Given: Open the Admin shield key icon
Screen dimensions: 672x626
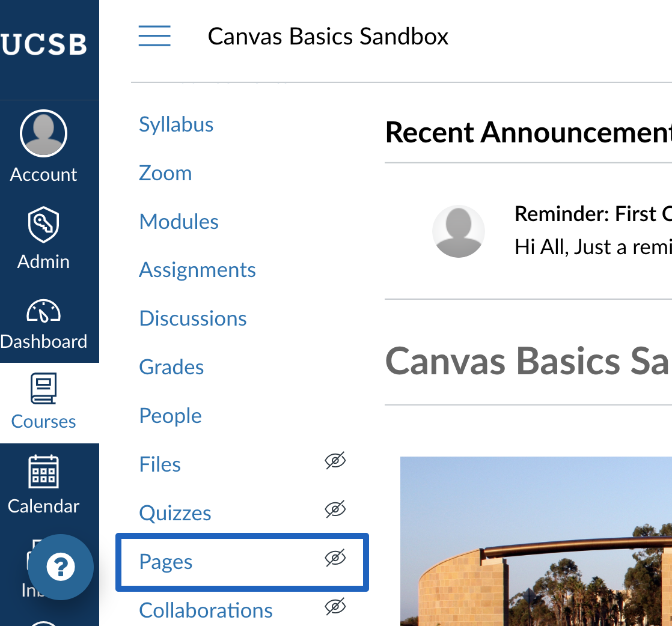Looking at the screenshot, I should [x=43, y=225].
